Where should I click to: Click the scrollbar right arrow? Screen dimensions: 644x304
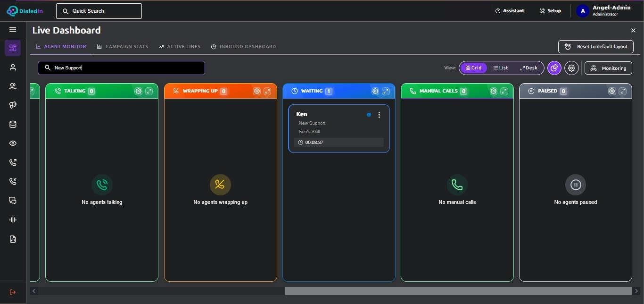[x=635, y=291]
